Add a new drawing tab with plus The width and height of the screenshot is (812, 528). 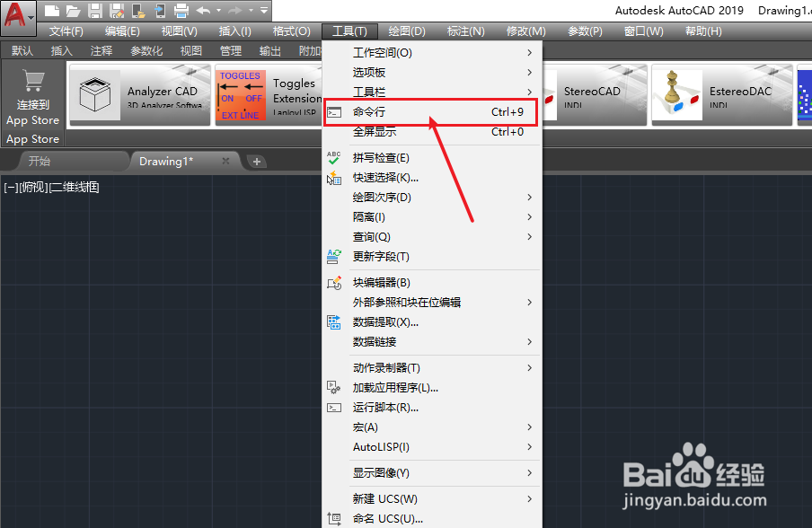(256, 162)
